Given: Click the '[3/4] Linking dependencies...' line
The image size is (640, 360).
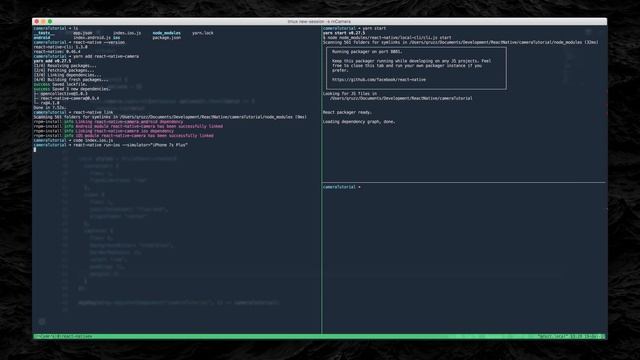Looking at the screenshot, I should pos(67,75).
